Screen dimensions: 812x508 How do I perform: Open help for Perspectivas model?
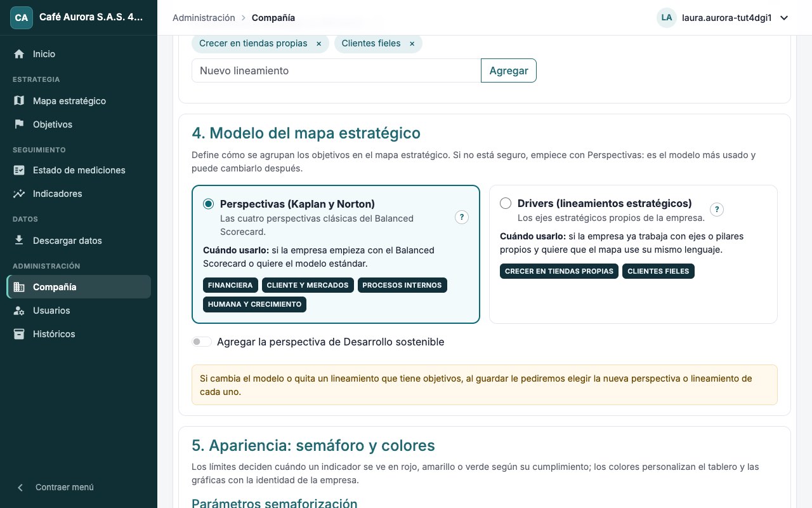click(x=462, y=217)
